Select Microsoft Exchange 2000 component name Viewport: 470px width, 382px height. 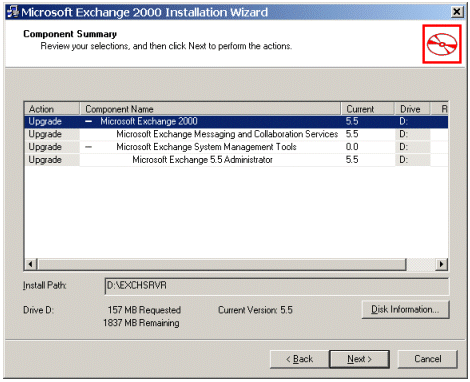pyautogui.click(x=149, y=121)
